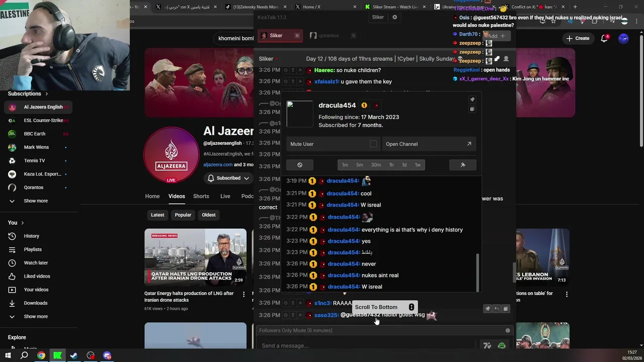This screenshot has height=362, width=644.
Task: Close the Sliker KickTalk tab
Action: (x=297, y=36)
